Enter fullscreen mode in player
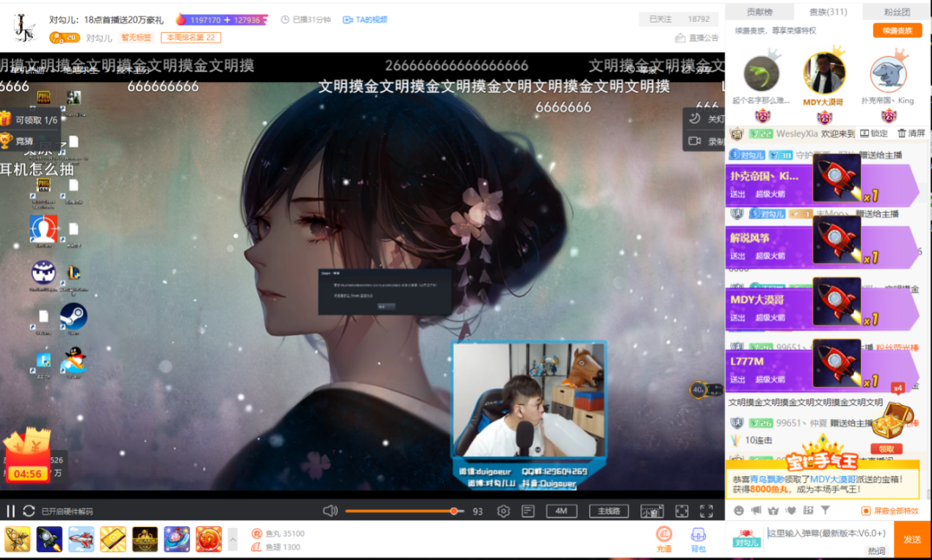This screenshot has height=560, width=932. click(707, 511)
